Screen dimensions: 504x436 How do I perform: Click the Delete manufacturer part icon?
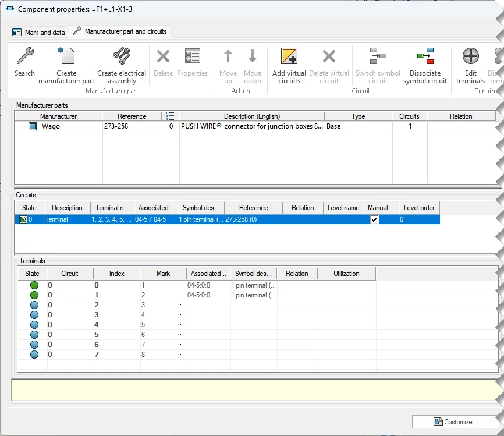point(163,56)
